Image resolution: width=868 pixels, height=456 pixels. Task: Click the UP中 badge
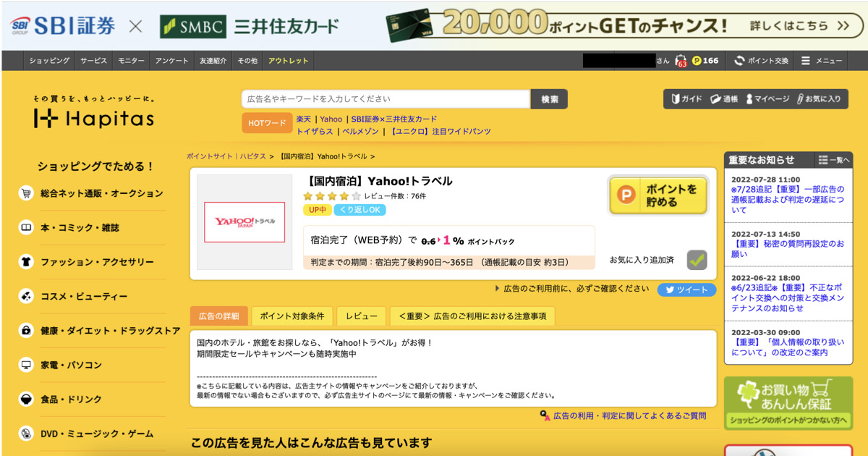(x=317, y=210)
